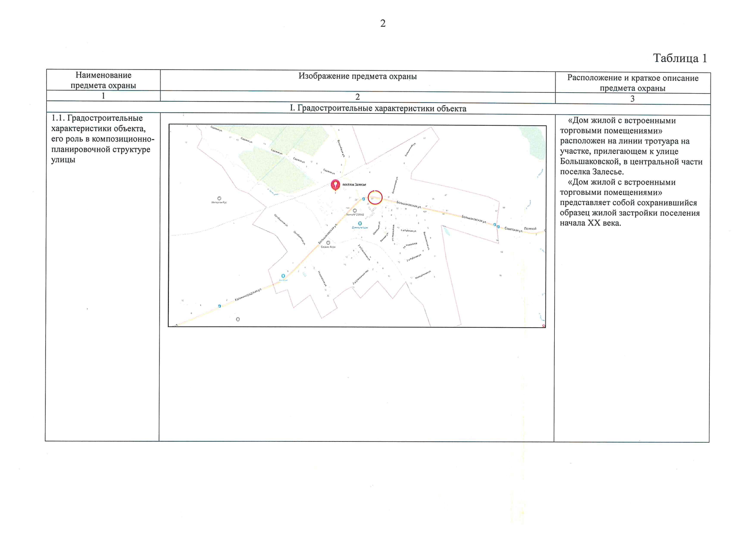Select the Интерком Рус marker icon
The image size is (756, 535).
219,198
